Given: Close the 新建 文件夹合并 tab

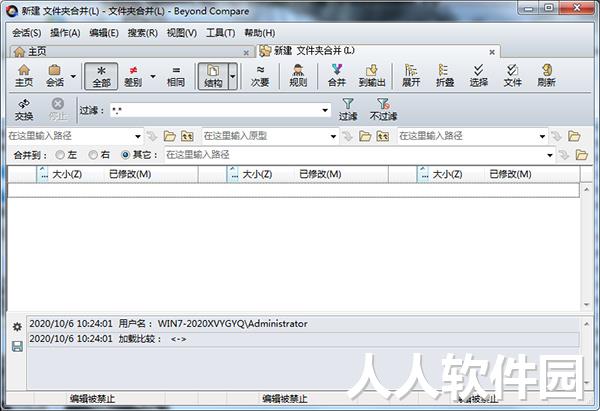Looking at the screenshot, I should pos(492,52).
